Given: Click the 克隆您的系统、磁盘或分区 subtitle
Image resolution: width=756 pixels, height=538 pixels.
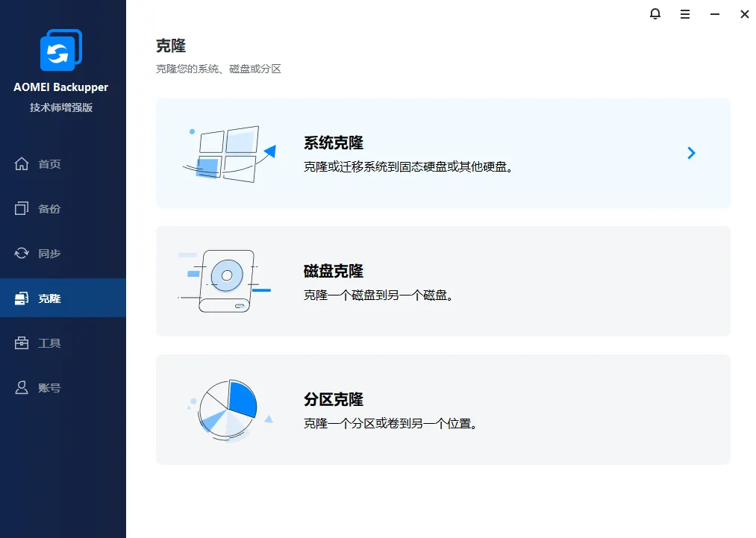Looking at the screenshot, I should [219, 69].
